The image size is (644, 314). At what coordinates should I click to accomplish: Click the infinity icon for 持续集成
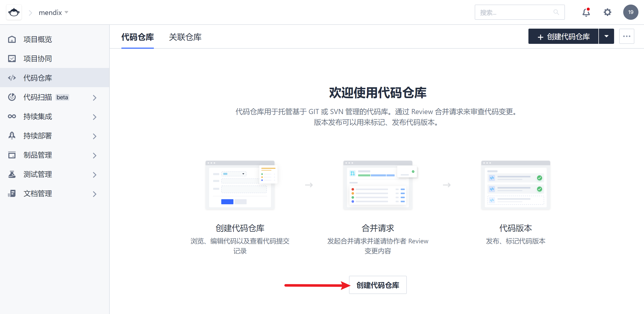pos(12,116)
